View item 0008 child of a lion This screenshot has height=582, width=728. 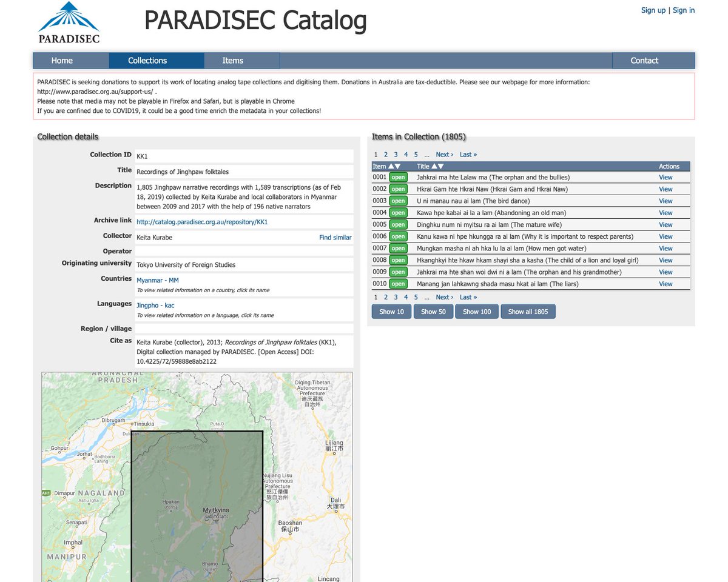click(x=666, y=260)
